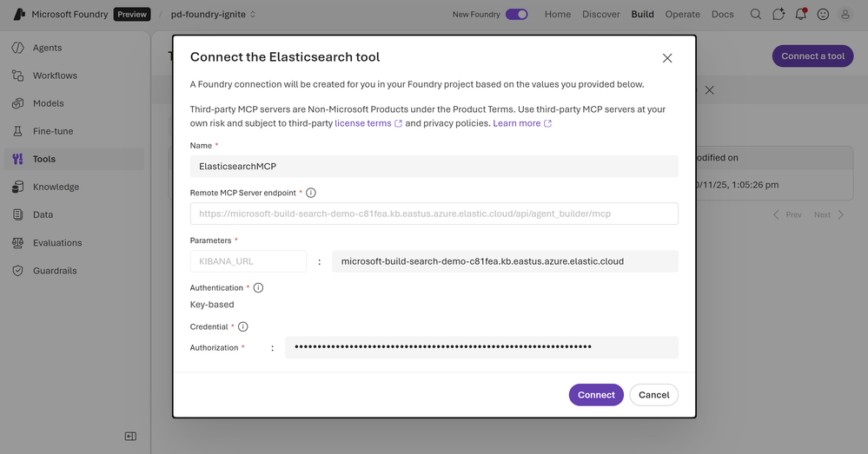Viewport: 868px width, 454px height.
Task: Click the Authorization credential field
Action: (x=481, y=347)
